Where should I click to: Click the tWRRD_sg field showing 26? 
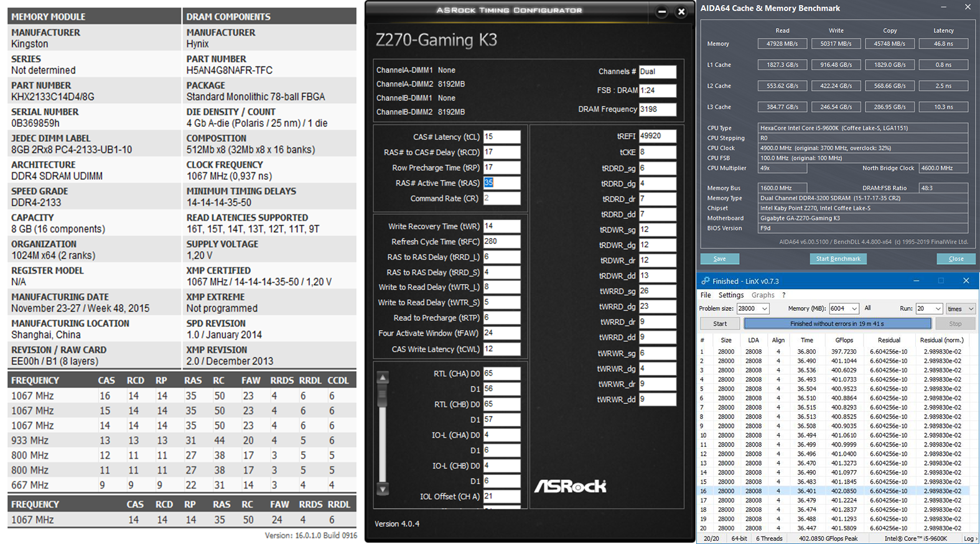point(657,291)
